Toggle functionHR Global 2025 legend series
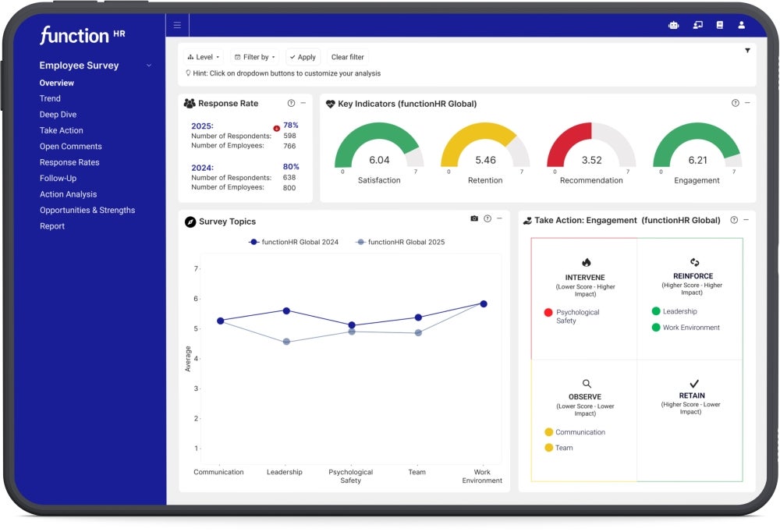Viewport: 780px width, 532px height. (x=400, y=242)
